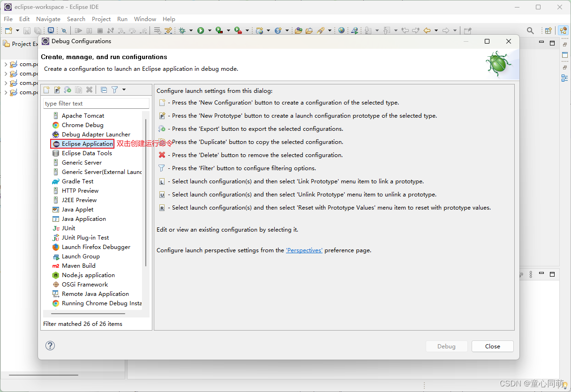Select Remote Java Application entry

(x=95, y=294)
